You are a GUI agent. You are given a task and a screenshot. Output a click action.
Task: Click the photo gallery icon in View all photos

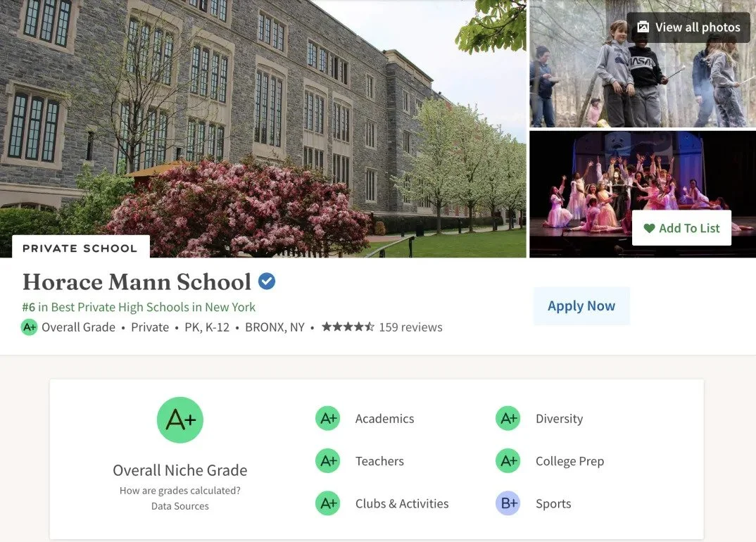coord(643,27)
